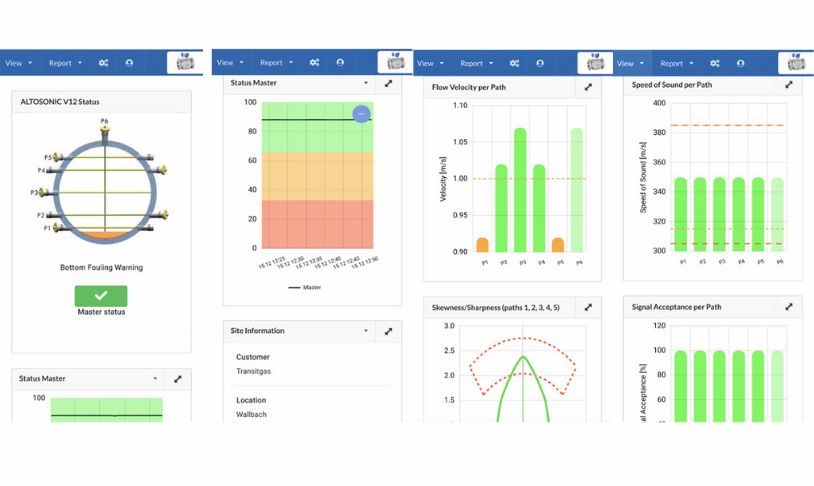Click flowmeter logo above ALTOSONIC V12 Status
This screenshot has height=486, width=814.
[184, 62]
